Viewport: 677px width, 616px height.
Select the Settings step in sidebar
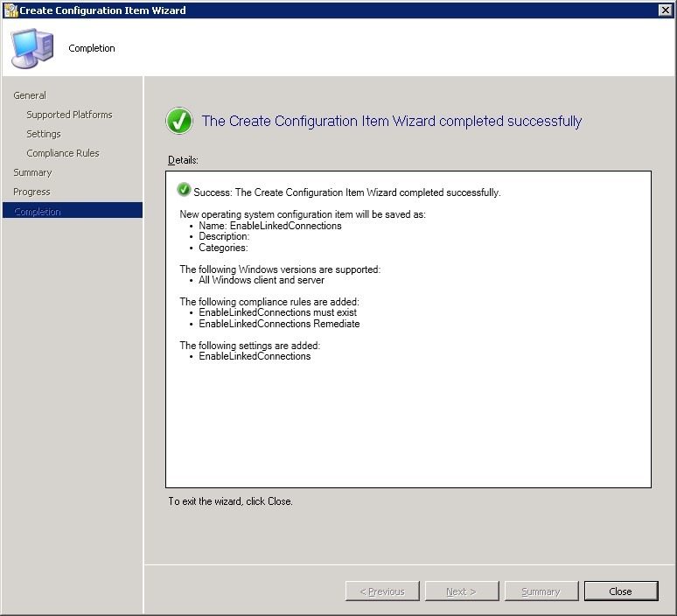pos(44,134)
